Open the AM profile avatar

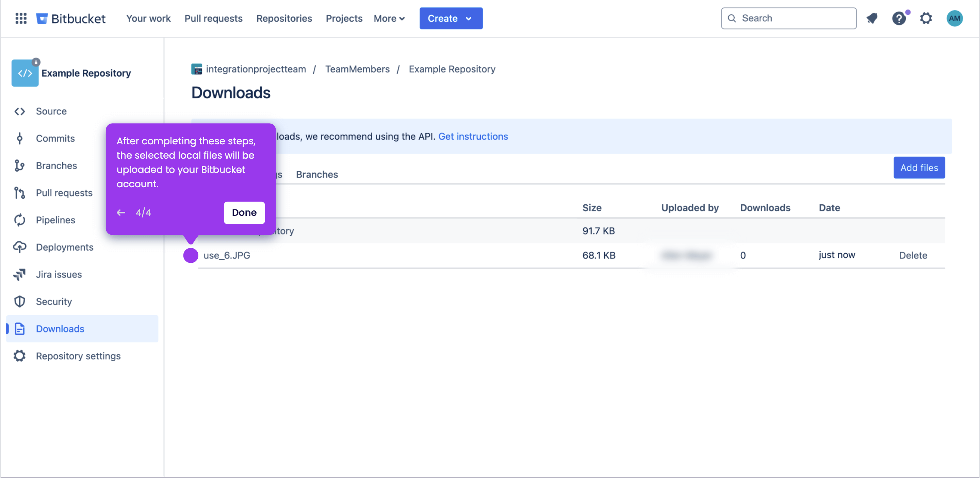point(954,18)
